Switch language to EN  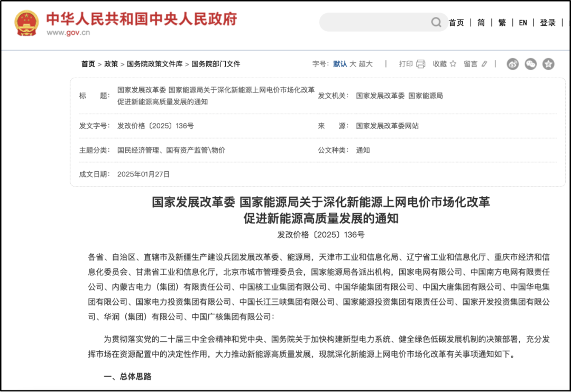click(523, 23)
